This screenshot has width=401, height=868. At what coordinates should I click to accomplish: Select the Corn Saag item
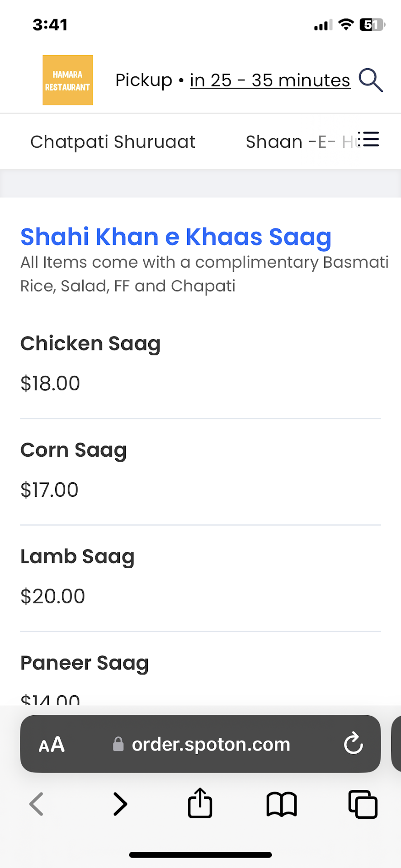point(73,450)
